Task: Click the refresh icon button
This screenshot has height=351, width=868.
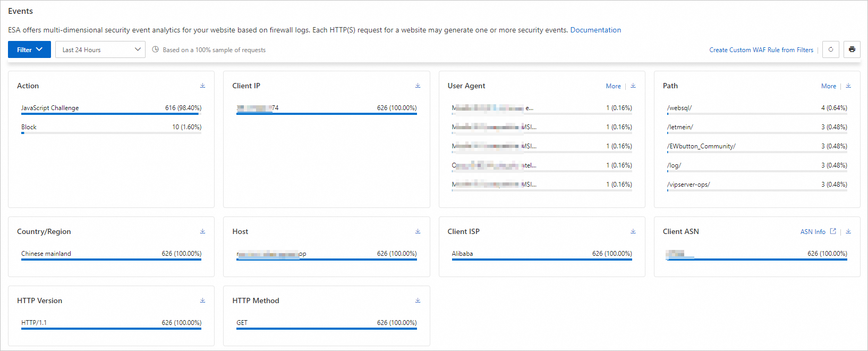Action: [x=831, y=49]
